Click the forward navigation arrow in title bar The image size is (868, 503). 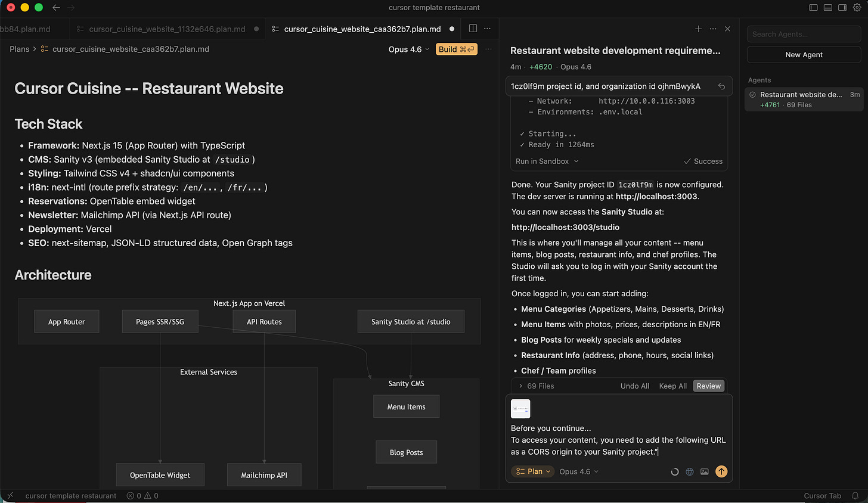click(72, 8)
